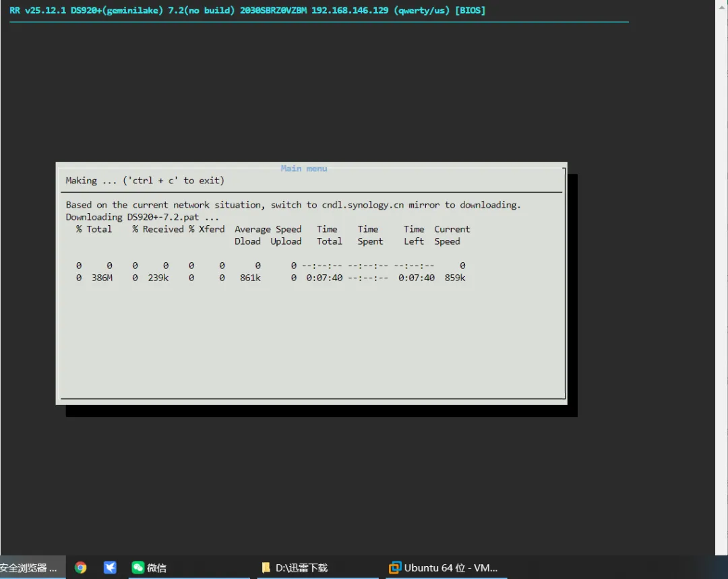
Task: Click the 'Dload' sub-header
Action: pos(247,241)
